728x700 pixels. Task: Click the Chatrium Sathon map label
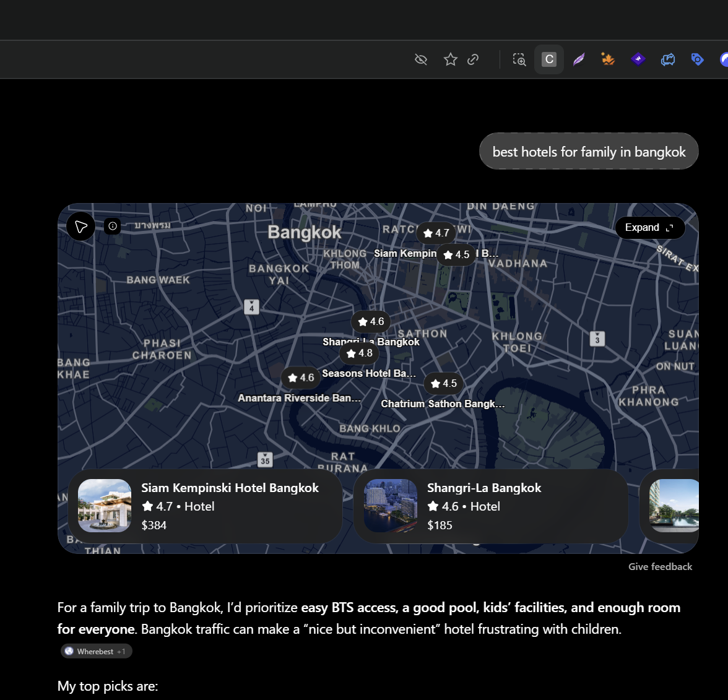[443, 404]
